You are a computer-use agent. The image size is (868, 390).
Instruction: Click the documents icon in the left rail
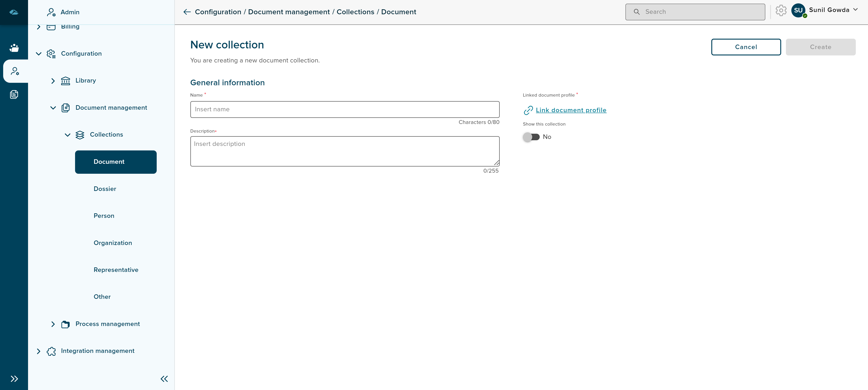[14, 95]
